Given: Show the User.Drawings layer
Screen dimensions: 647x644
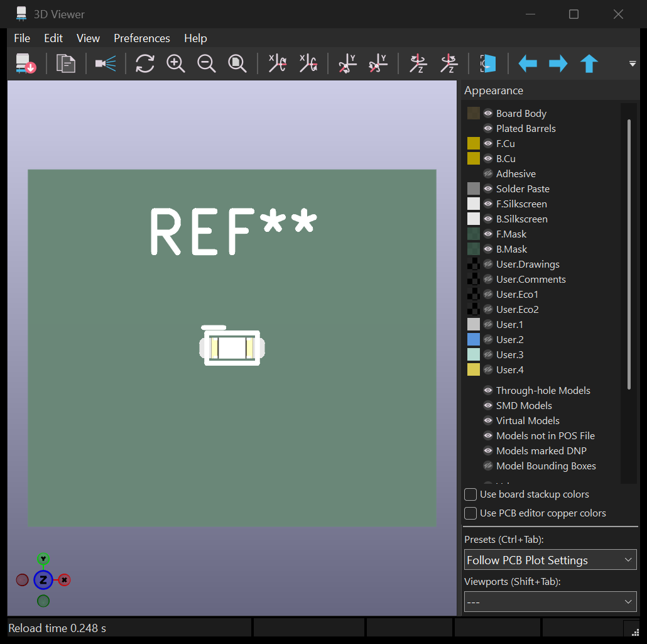Looking at the screenshot, I should tap(487, 264).
